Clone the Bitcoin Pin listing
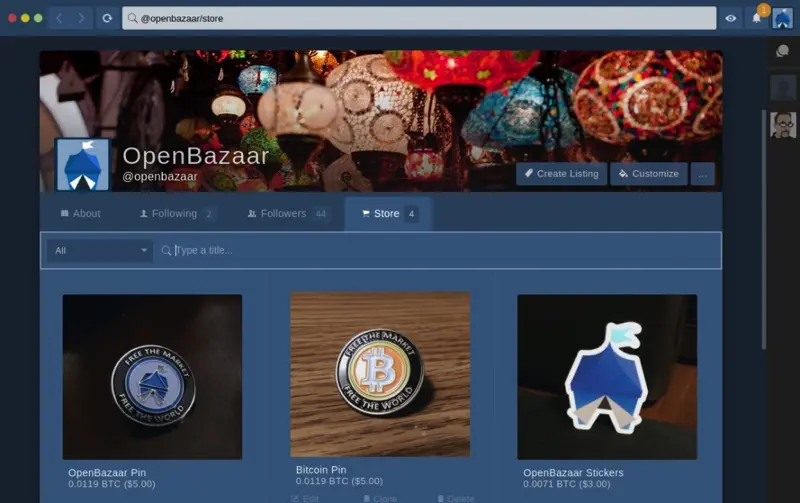This screenshot has width=800, height=503. pos(380,498)
